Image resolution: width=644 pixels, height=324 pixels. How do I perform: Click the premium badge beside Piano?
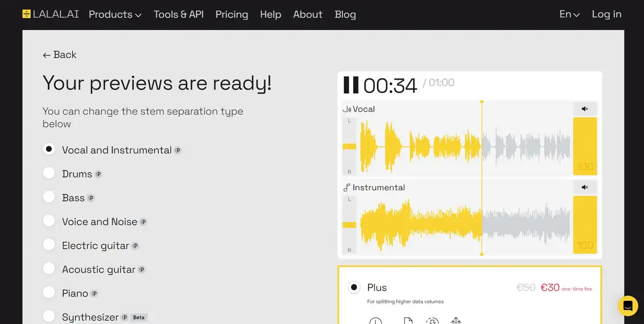click(x=94, y=293)
